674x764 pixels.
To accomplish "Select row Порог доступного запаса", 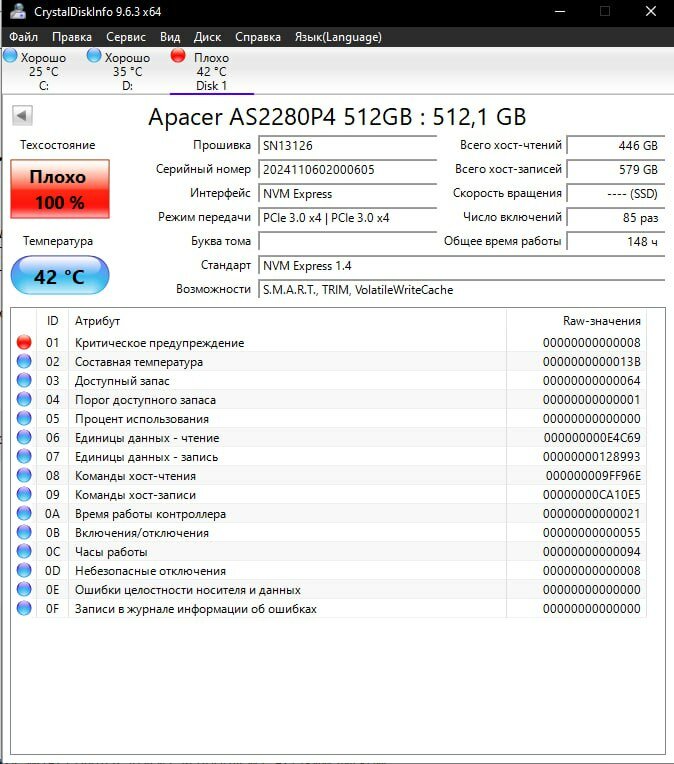I will click(329, 400).
